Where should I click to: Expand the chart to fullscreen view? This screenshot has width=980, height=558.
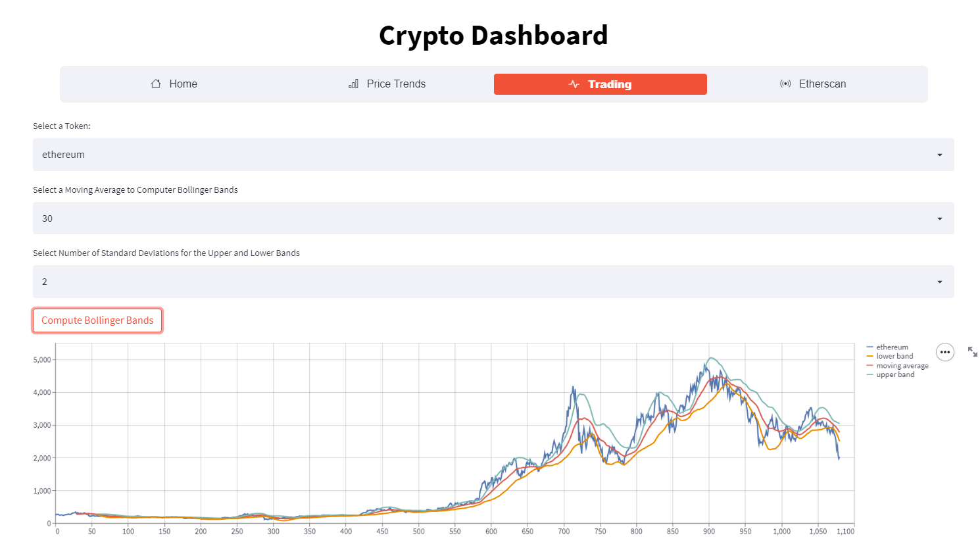(973, 351)
